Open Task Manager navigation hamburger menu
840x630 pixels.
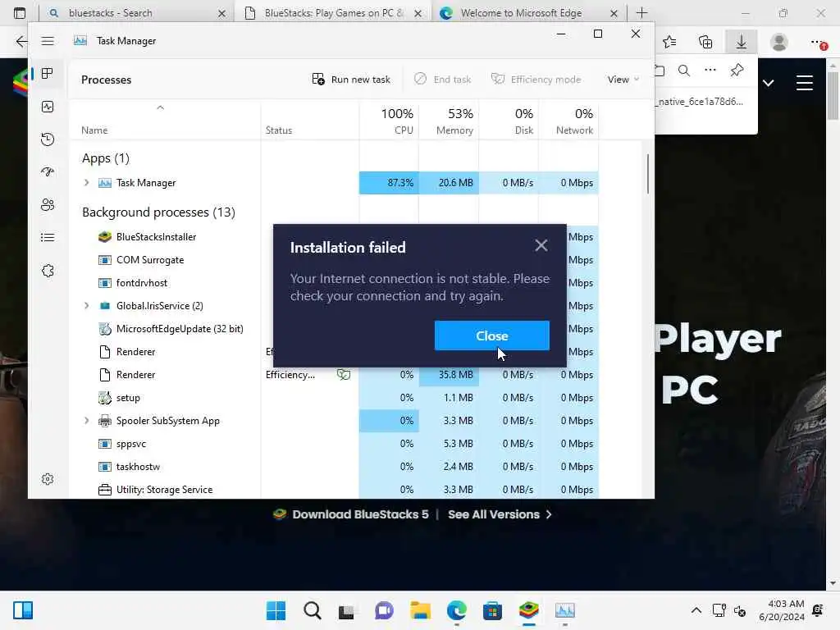[48, 41]
